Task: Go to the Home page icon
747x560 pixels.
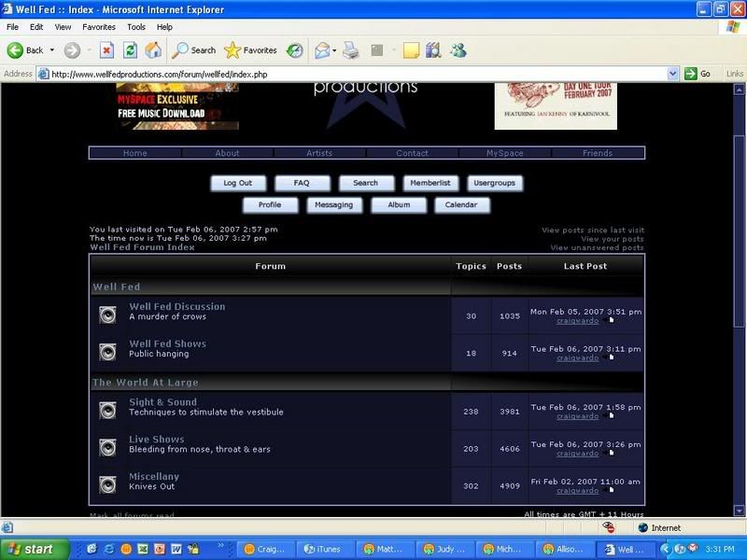Action: tap(153, 50)
